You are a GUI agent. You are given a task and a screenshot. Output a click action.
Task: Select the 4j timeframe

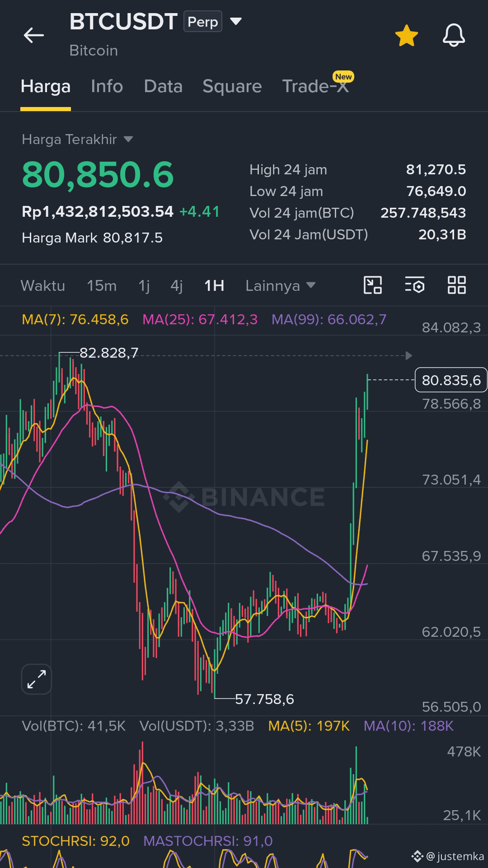point(177,285)
